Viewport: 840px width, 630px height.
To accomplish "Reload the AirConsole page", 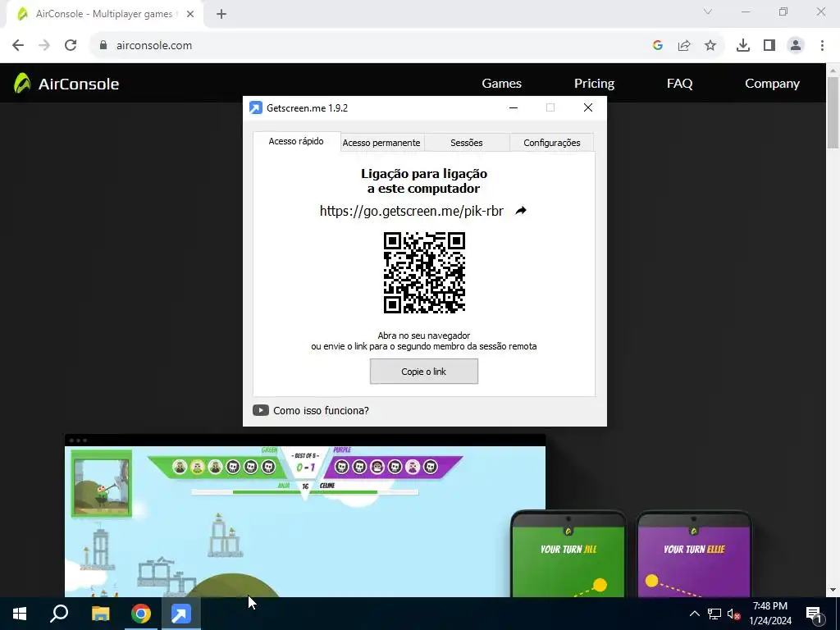I will (71, 45).
